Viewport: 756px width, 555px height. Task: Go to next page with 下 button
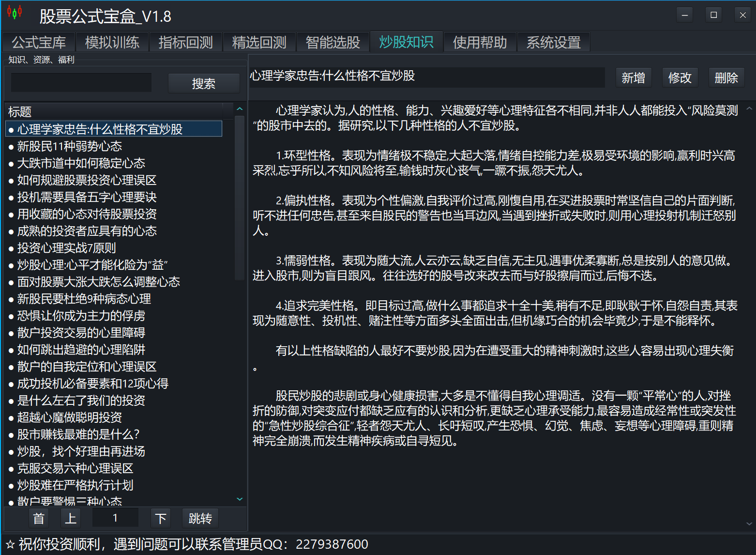click(x=161, y=519)
